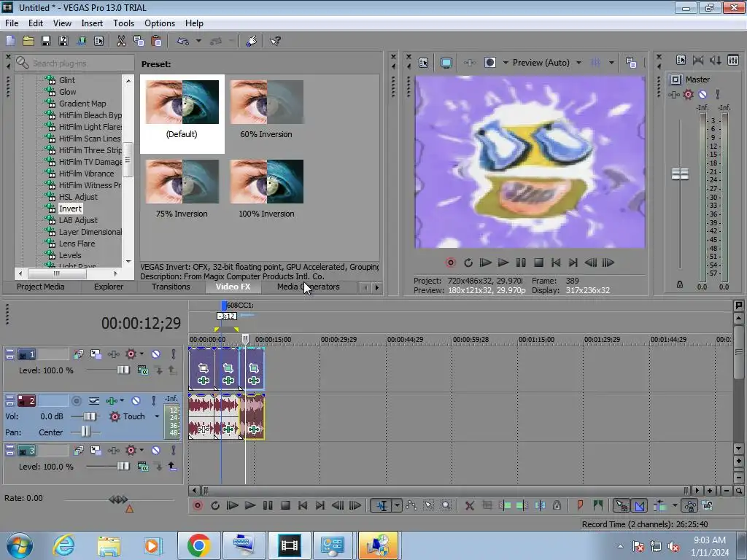Open Auto Ripple mode dropdown arrow
The width and height of the screenshot is (747, 560).
675,506
